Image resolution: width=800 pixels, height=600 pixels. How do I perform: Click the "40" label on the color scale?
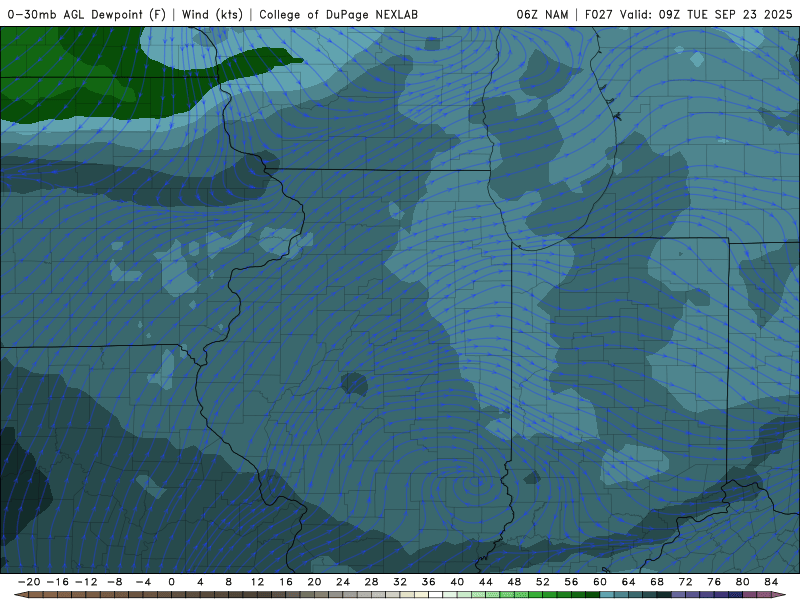pos(457,582)
